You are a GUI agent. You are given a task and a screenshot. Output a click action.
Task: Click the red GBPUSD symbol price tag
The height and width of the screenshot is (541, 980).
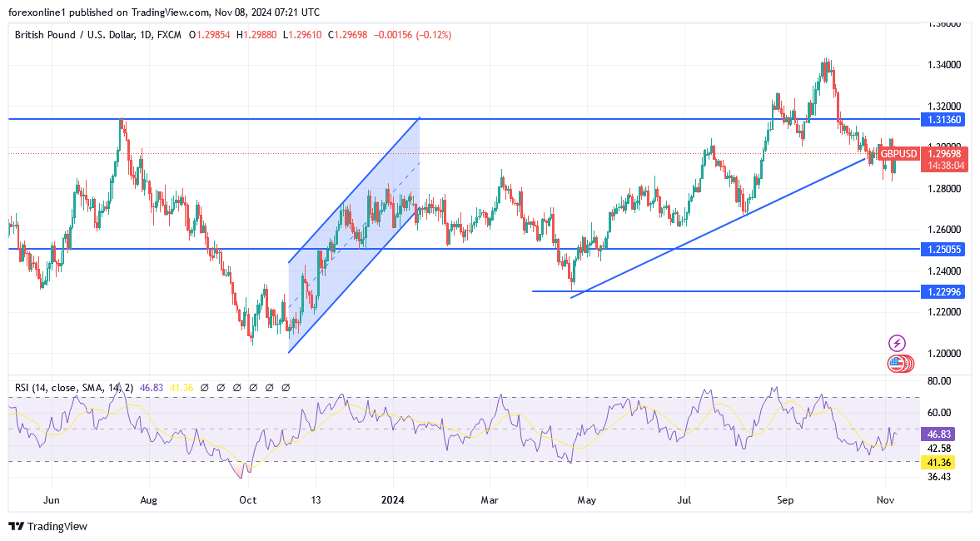pos(899,154)
